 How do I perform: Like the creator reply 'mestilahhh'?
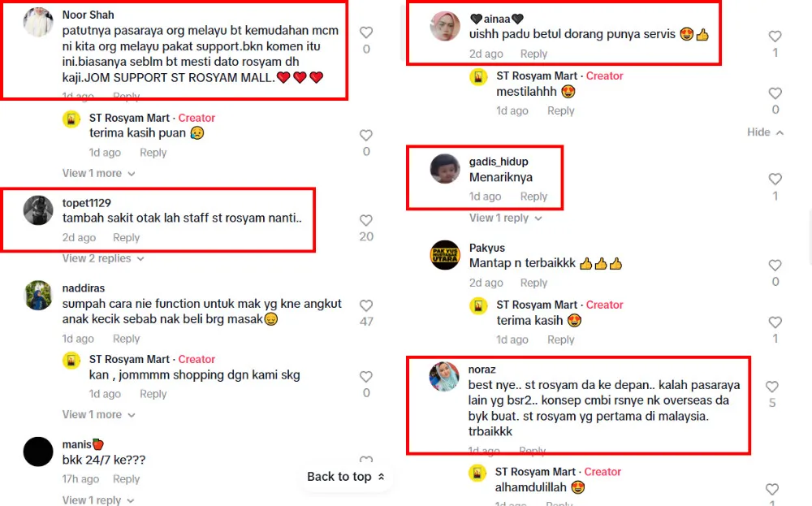[x=775, y=93]
